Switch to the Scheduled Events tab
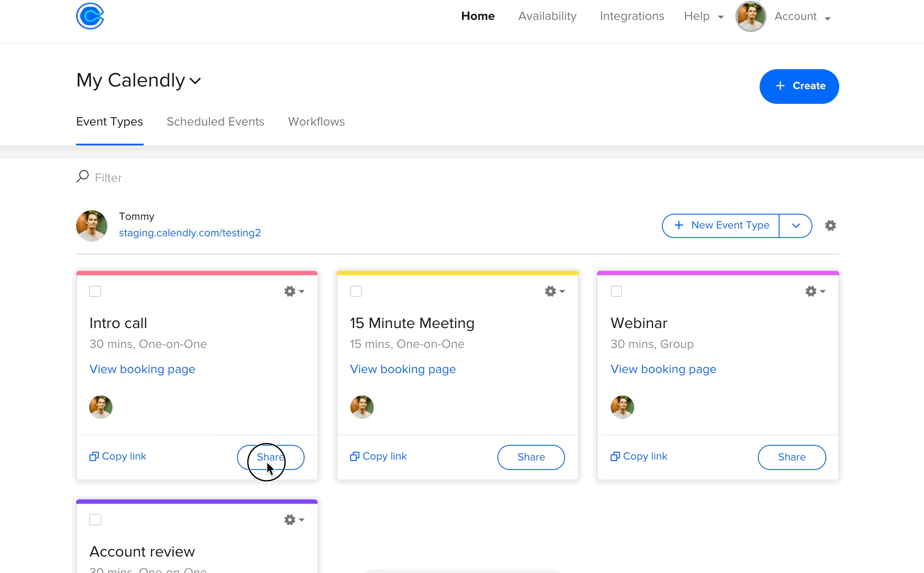The image size is (924, 573). pyautogui.click(x=215, y=122)
